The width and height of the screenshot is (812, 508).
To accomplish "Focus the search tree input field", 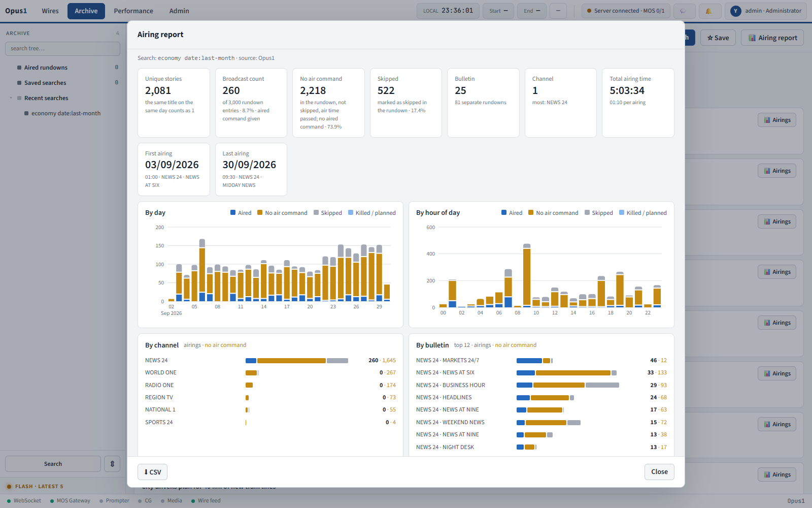I will pos(62,49).
